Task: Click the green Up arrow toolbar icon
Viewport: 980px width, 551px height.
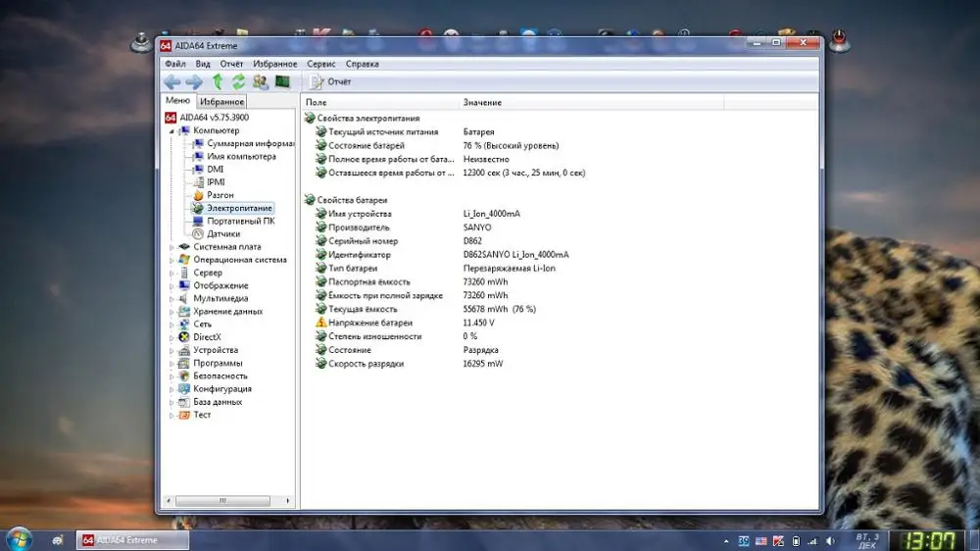Action: coord(218,82)
